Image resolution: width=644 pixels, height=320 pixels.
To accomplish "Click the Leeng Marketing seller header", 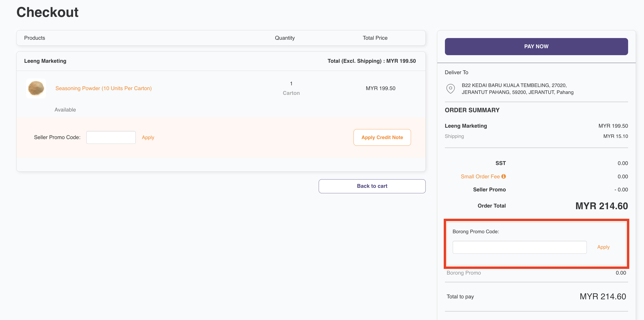I will pyautogui.click(x=45, y=61).
